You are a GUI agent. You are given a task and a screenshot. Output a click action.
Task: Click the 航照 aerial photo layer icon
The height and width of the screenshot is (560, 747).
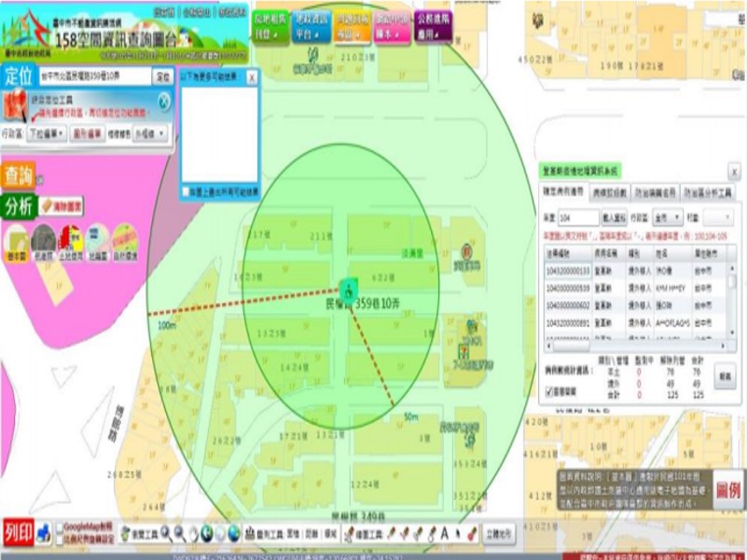coord(43,241)
